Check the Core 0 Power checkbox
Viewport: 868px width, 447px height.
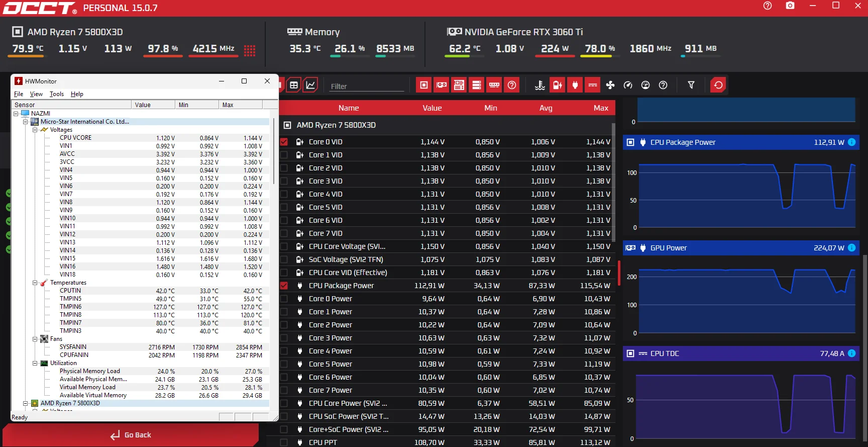click(x=284, y=299)
